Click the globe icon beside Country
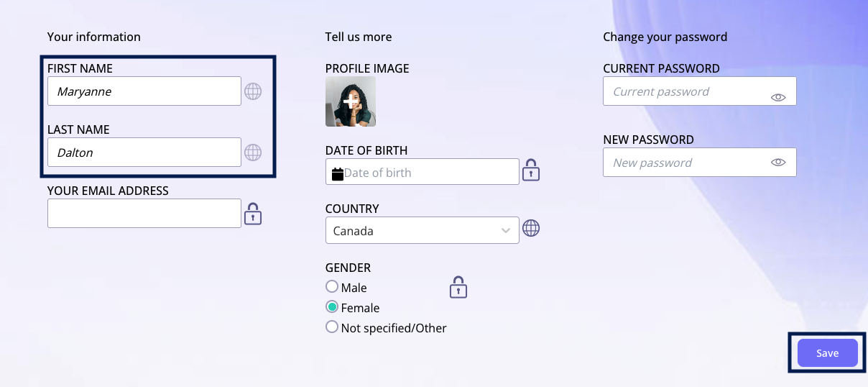The height and width of the screenshot is (387, 868). click(x=531, y=228)
